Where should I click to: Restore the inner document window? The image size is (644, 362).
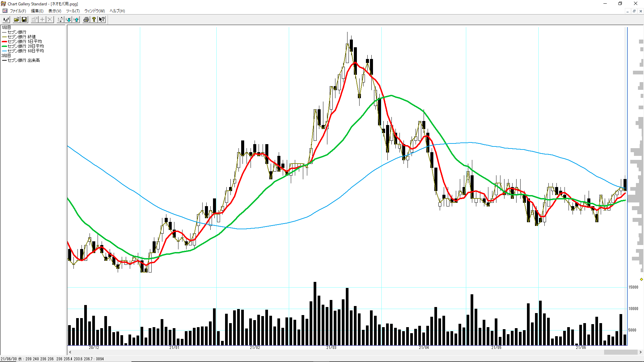coord(634,11)
